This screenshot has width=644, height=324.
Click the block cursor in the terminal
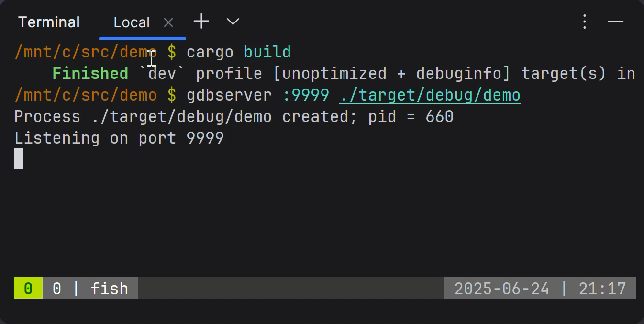click(x=19, y=158)
